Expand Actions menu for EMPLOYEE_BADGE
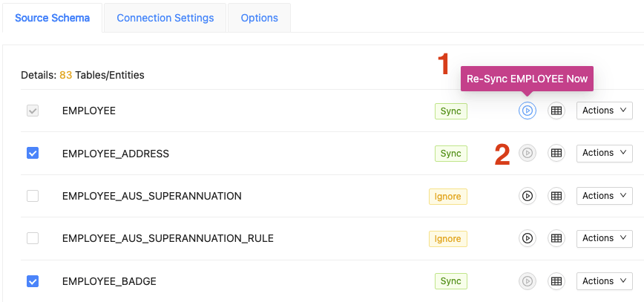 tap(604, 281)
